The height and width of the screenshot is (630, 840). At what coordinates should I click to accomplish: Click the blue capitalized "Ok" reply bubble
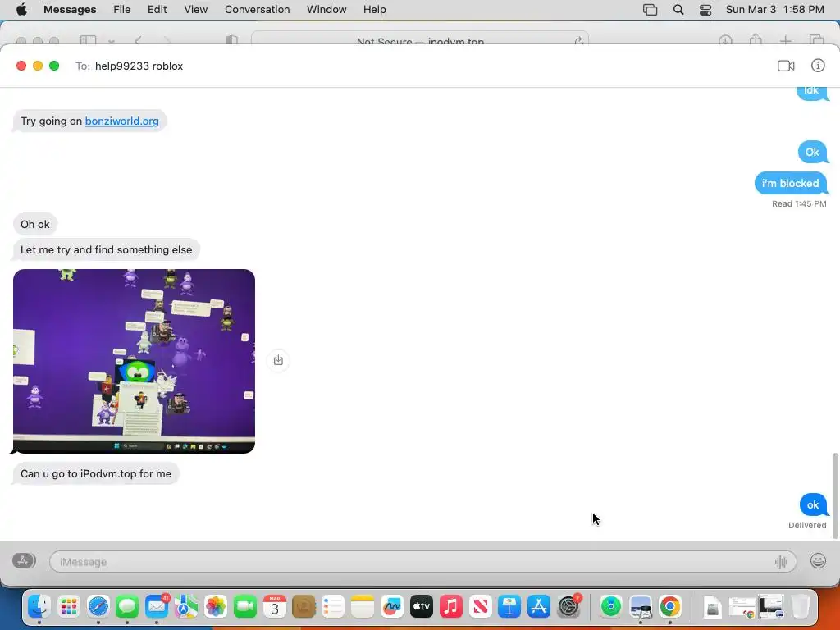click(812, 152)
